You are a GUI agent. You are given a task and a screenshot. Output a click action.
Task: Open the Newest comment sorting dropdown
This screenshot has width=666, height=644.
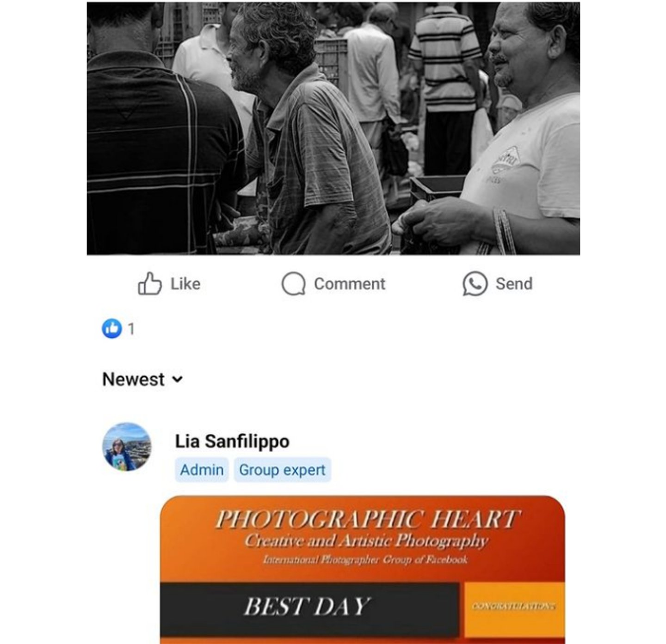coord(142,380)
